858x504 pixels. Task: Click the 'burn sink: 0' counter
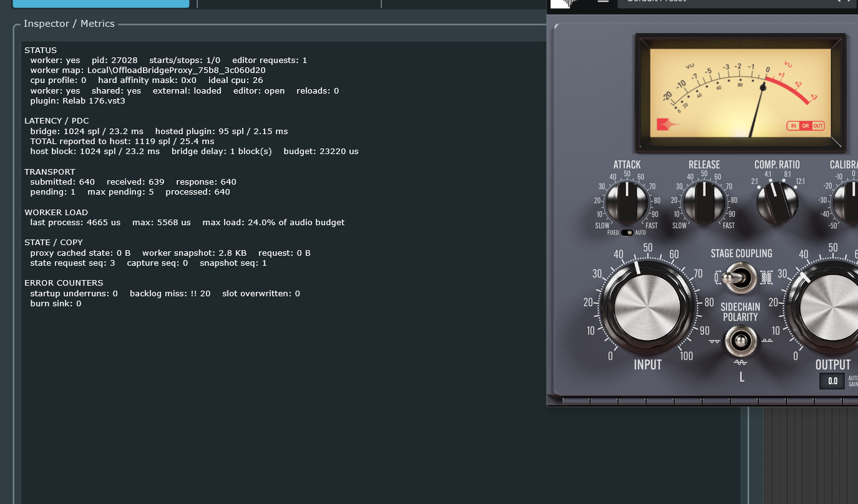pyautogui.click(x=56, y=303)
